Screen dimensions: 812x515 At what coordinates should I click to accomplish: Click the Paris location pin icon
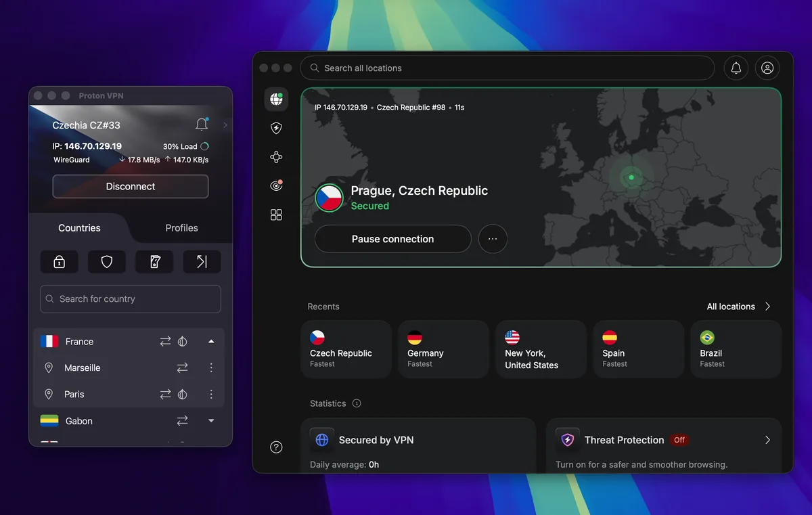click(x=49, y=395)
